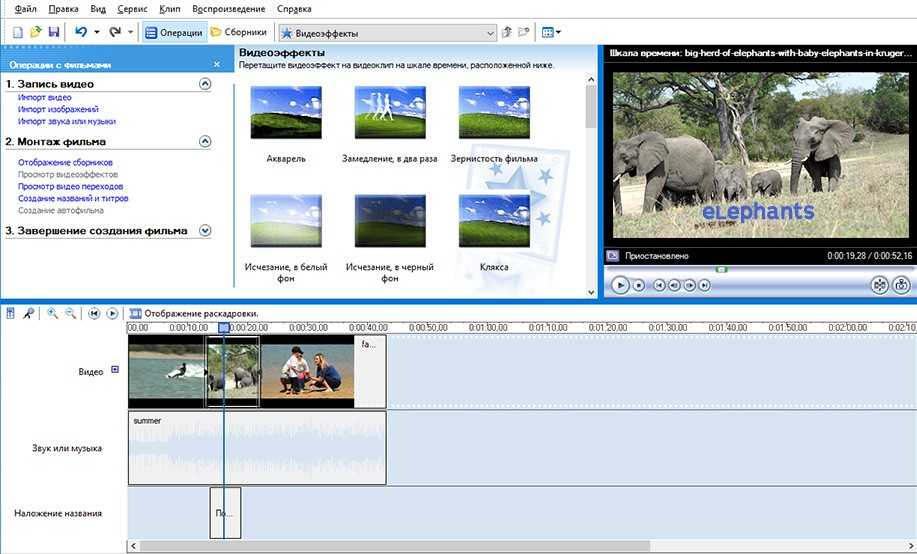Open the Вид menu
The height and width of the screenshot is (554, 917).
[98, 9]
